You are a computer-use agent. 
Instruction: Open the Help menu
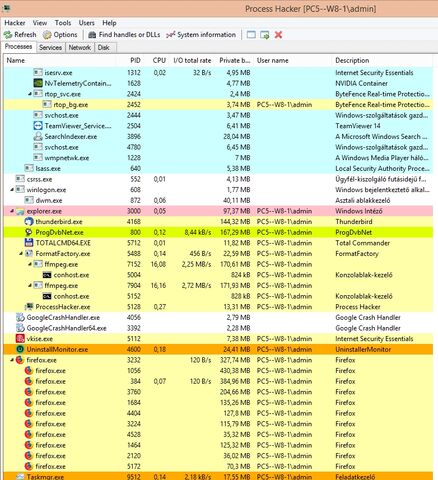[x=109, y=23]
